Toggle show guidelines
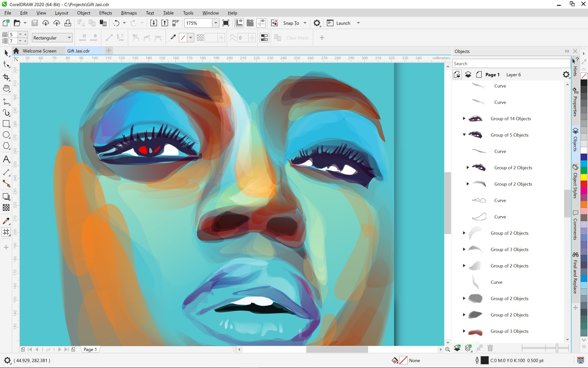 coord(262,23)
